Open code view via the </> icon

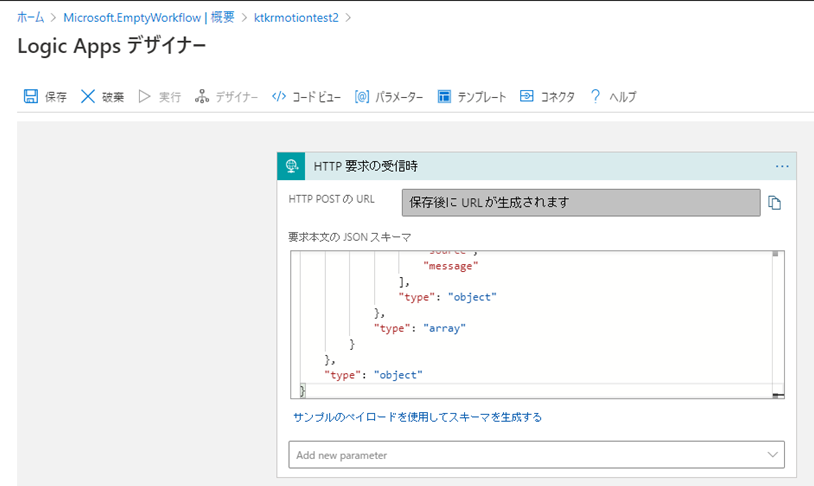click(x=279, y=96)
